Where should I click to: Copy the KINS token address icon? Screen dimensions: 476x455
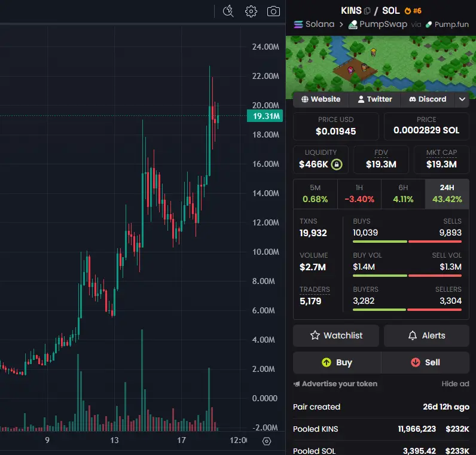click(367, 11)
